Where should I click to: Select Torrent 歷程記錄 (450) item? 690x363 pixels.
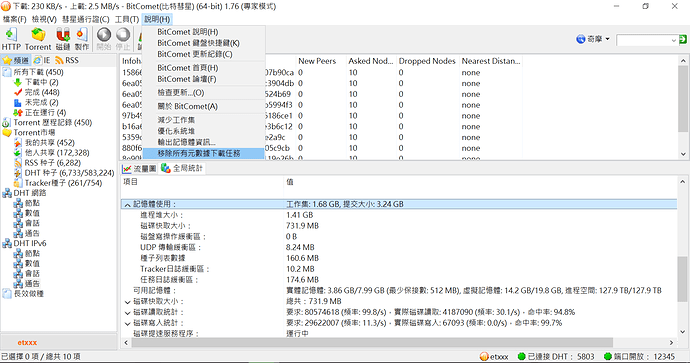52,123
